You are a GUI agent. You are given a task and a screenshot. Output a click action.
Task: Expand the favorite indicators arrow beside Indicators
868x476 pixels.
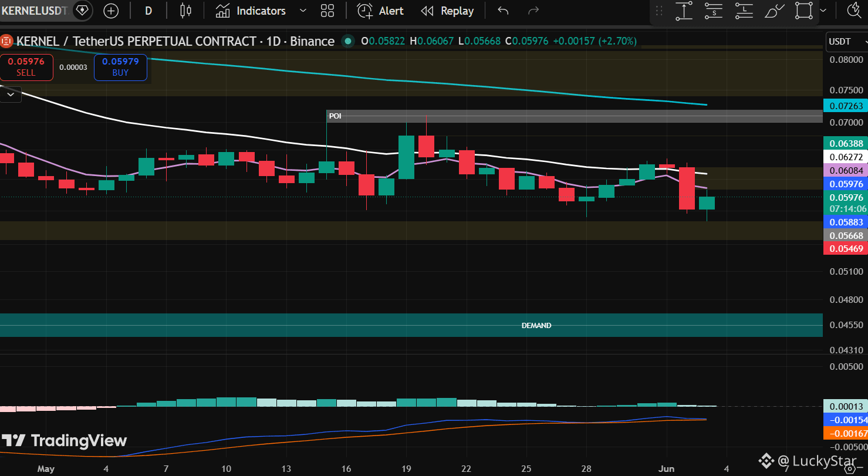303,11
